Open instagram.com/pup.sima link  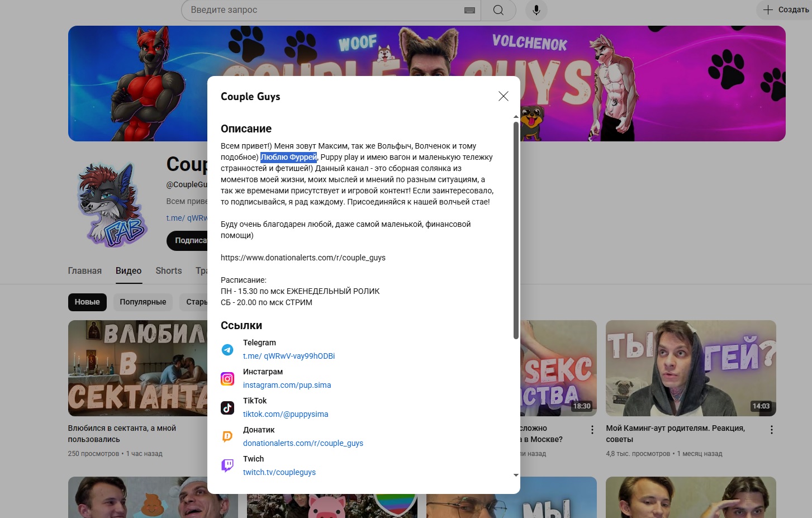point(287,385)
